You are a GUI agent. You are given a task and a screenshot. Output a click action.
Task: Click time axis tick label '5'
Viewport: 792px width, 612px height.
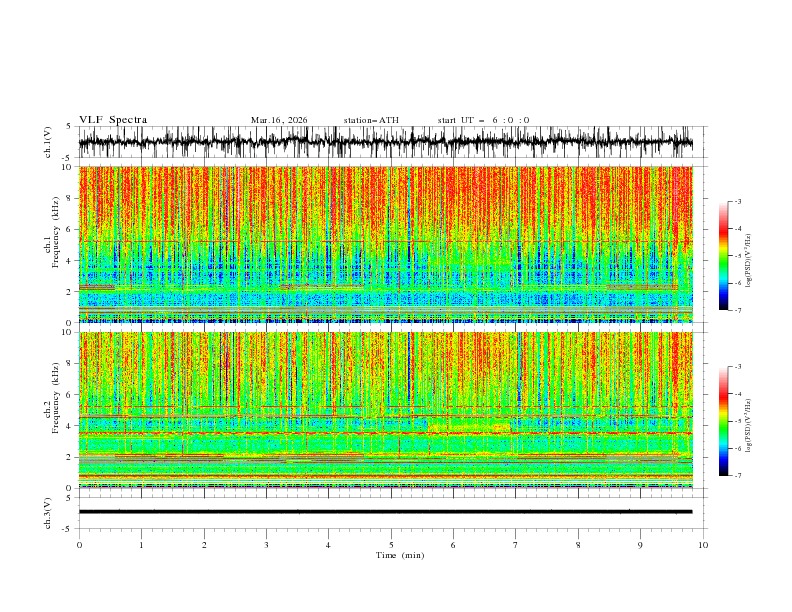pos(391,545)
